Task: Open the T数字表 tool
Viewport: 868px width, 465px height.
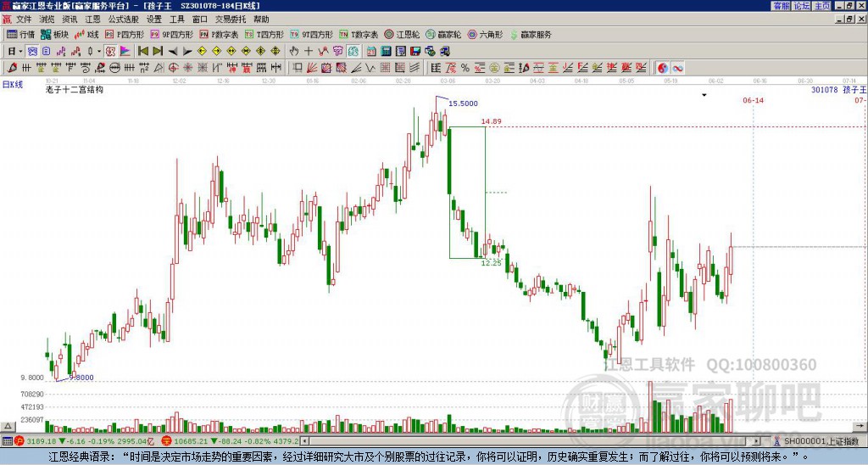Action: [x=359, y=34]
